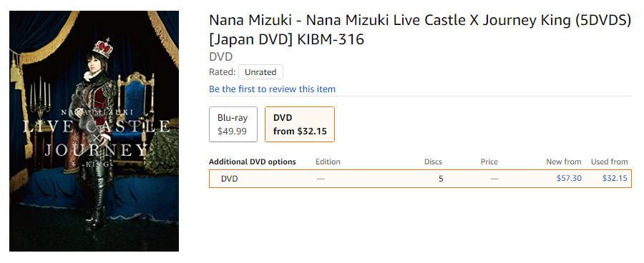644x263 pixels.
Task: Select the DVD from $32.15 format option
Action: (x=300, y=124)
